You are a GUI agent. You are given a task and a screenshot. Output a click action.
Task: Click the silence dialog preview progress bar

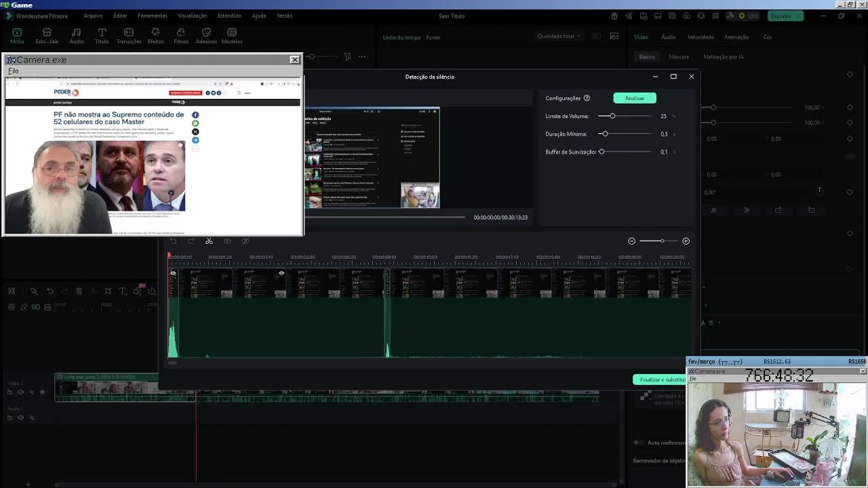pyautogui.click(x=385, y=218)
